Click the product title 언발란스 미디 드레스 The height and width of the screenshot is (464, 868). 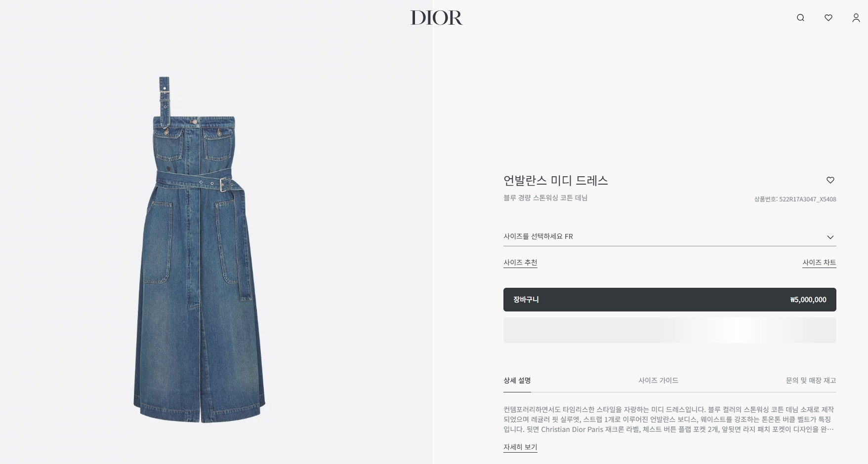pyautogui.click(x=556, y=181)
